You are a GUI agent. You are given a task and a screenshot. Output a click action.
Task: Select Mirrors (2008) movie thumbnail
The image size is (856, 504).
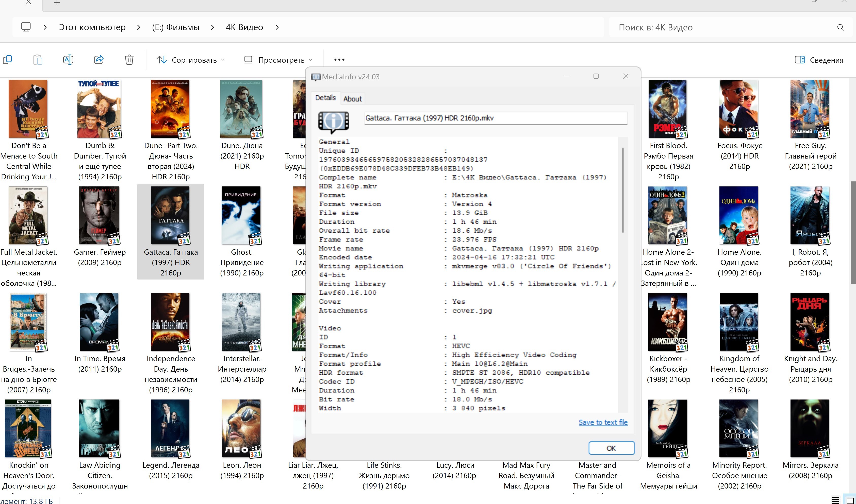810,429
